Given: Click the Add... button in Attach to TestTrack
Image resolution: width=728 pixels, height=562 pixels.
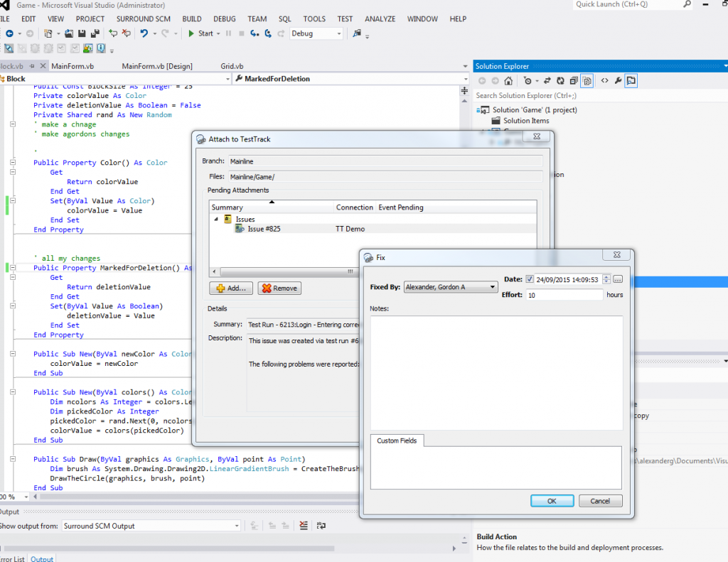Looking at the screenshot, I should pos(231,288).
